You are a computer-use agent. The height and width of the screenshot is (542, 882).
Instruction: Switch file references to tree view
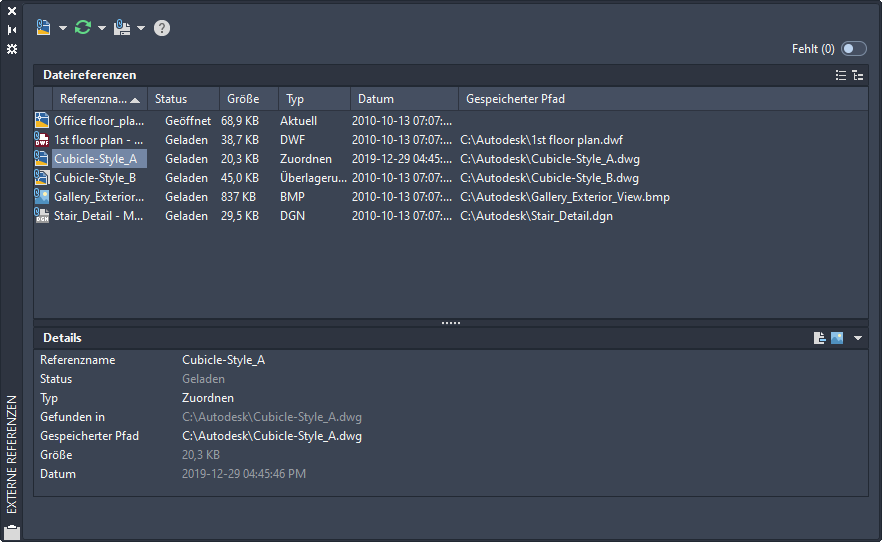858,75
